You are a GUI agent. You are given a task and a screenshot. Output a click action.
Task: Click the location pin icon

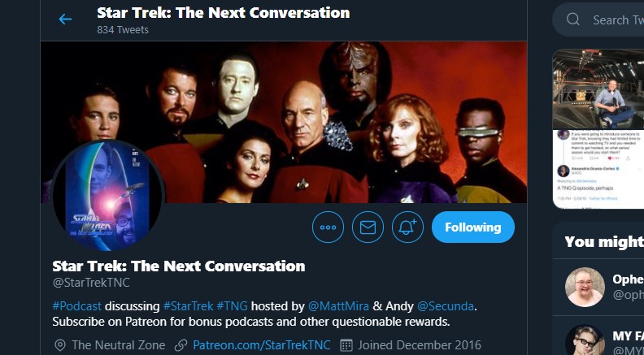60,345
